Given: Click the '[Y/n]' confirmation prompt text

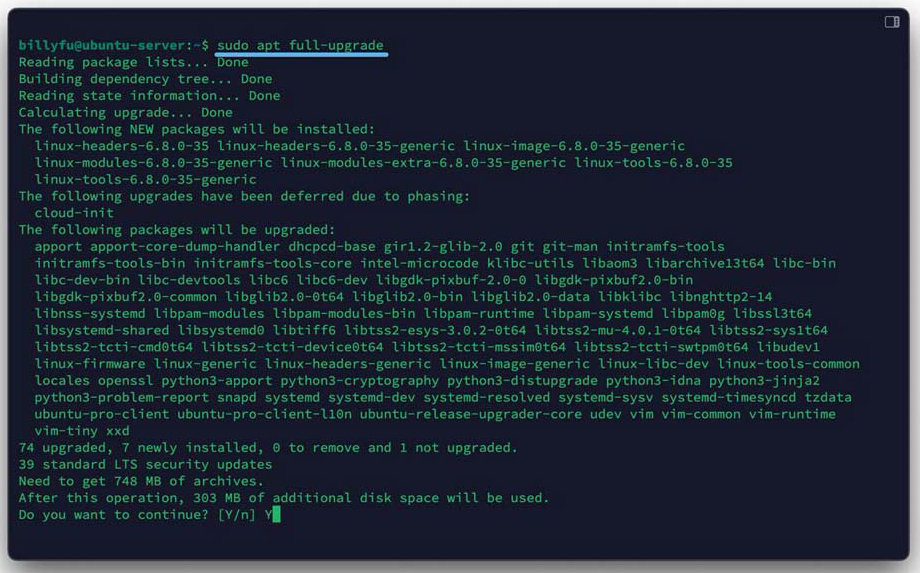Looking at the screenshot, I should click(x=237, y=514).
